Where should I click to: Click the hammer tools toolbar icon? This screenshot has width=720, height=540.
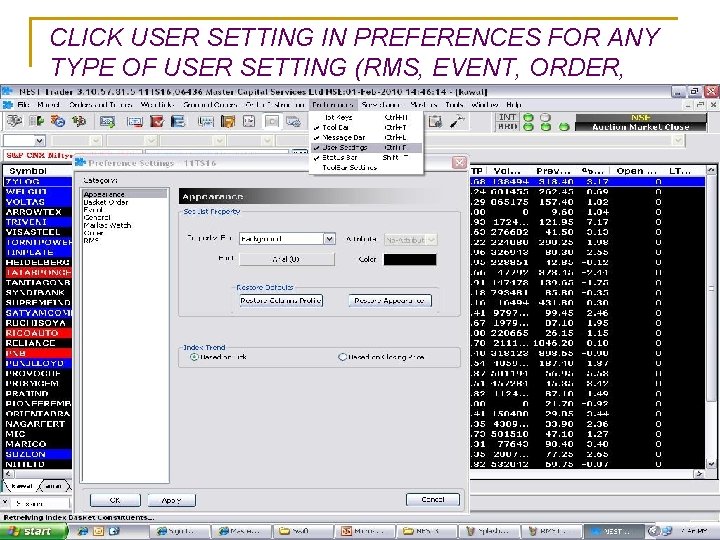(457, 122)
